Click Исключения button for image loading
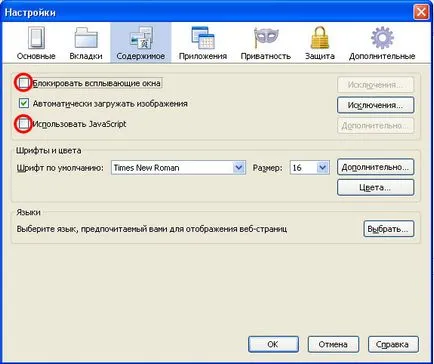The width and height of the screenshot is (434, 364). pyautogui.click(x=376, y=105)
